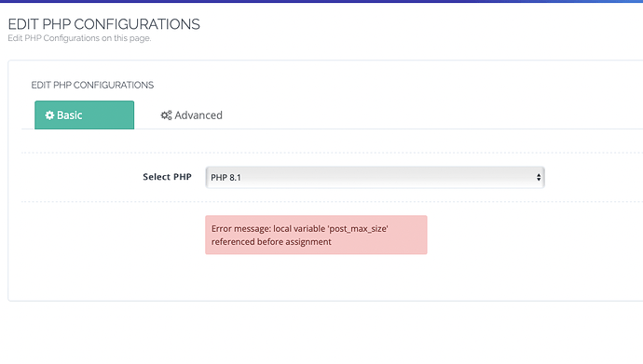
Task: Click the "Error message:" prefix text
Action: (x=241, y=228)
